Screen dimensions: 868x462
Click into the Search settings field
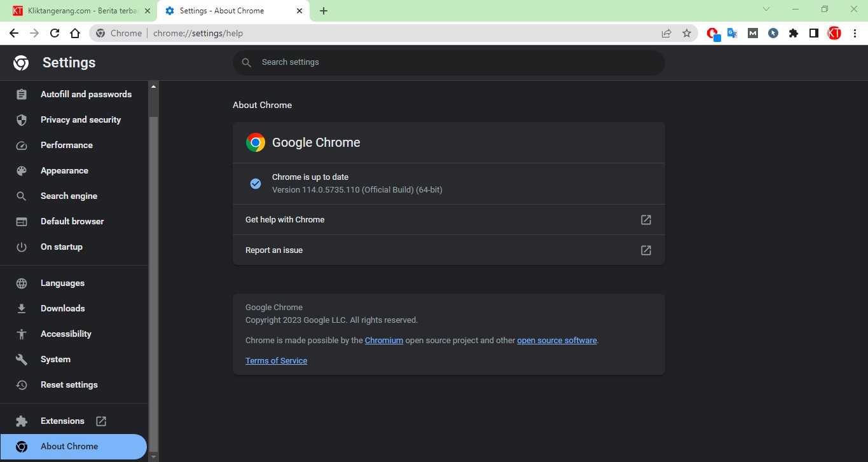point(449,62)
